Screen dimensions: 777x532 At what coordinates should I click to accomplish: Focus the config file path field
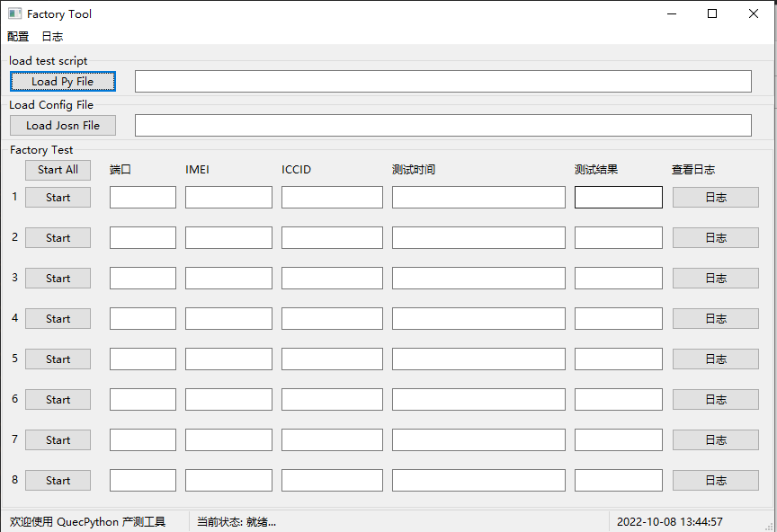(x=442, y=126)
